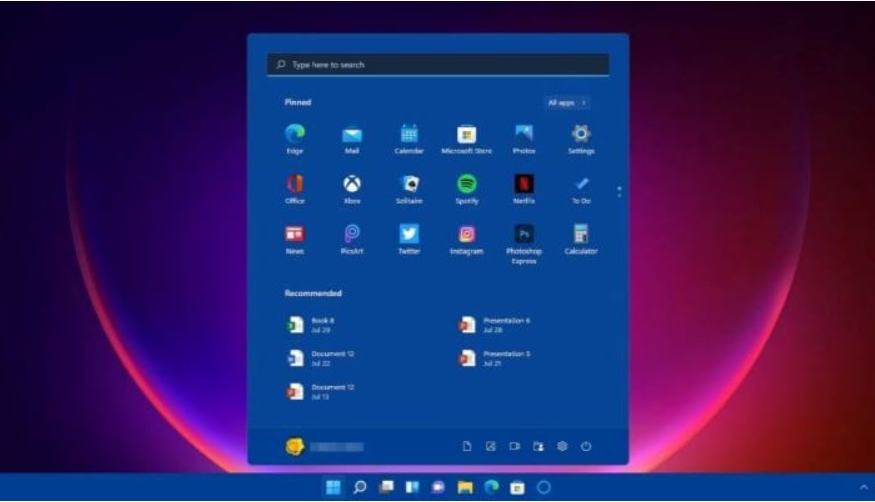875x502 pixels.
Task: Launch Photoshop Express
Action: pos(524,244)
